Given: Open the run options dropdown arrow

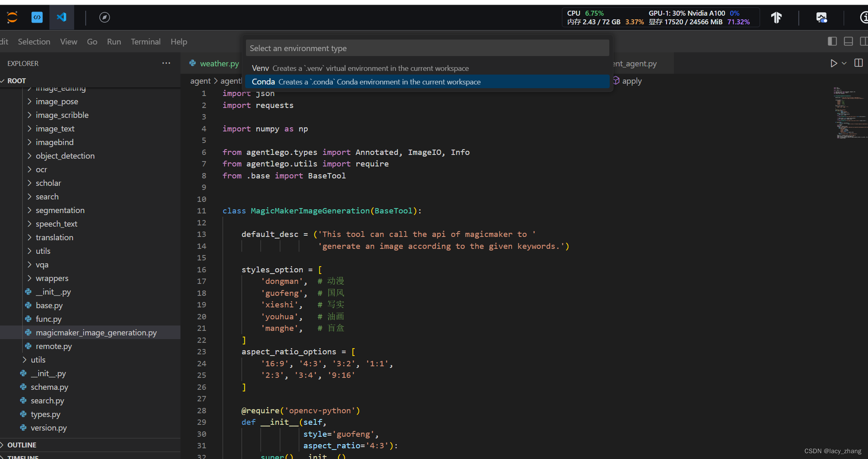Looking at the screenshot, I should [844, 63].
